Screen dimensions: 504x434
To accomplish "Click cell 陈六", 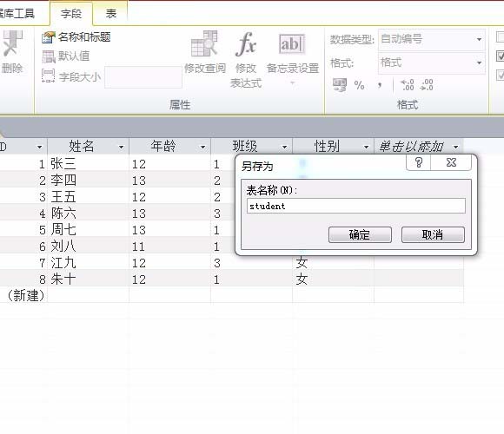I will [x=88, y=214].
